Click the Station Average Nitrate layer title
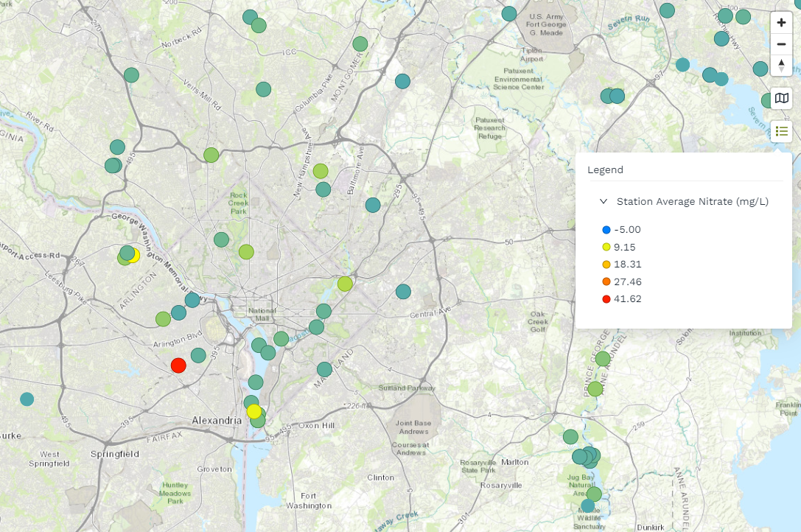Viewport: 801px width, 532px height. [692, 201]
